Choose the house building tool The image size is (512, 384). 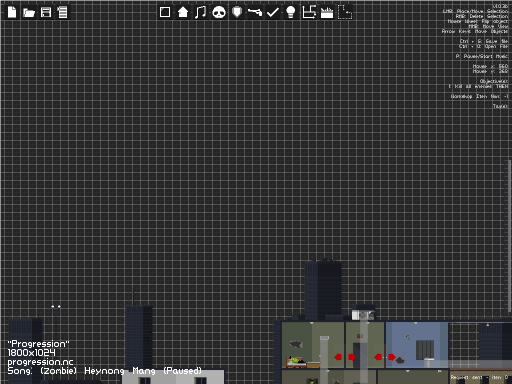coord(183,12)
